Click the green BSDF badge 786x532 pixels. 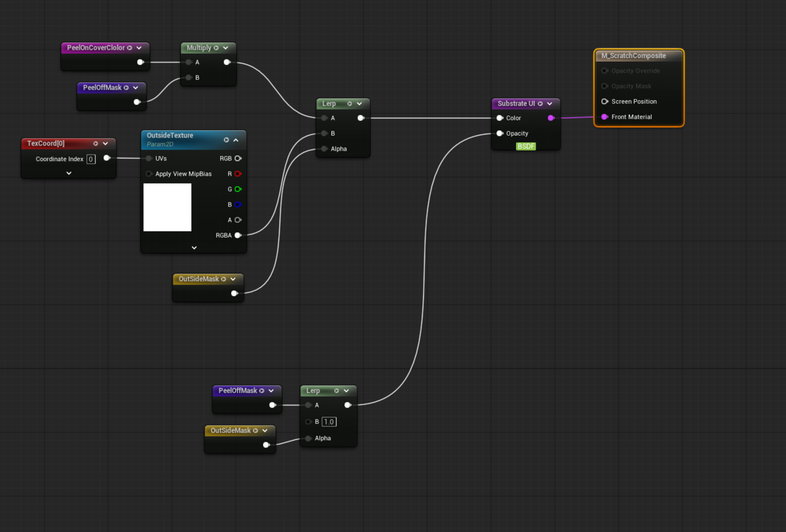(x=526, y=146)
